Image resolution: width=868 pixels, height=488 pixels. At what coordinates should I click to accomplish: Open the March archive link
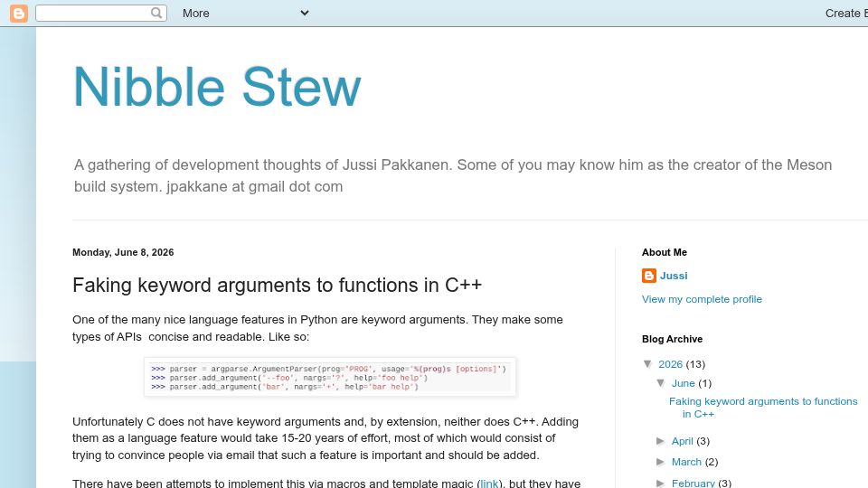pos(686,462)
